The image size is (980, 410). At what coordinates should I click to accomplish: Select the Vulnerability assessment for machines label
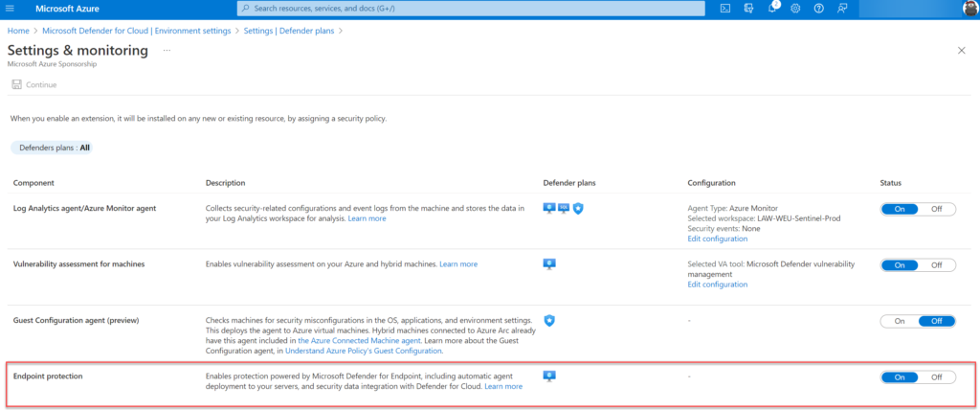[x=78, y=264]
